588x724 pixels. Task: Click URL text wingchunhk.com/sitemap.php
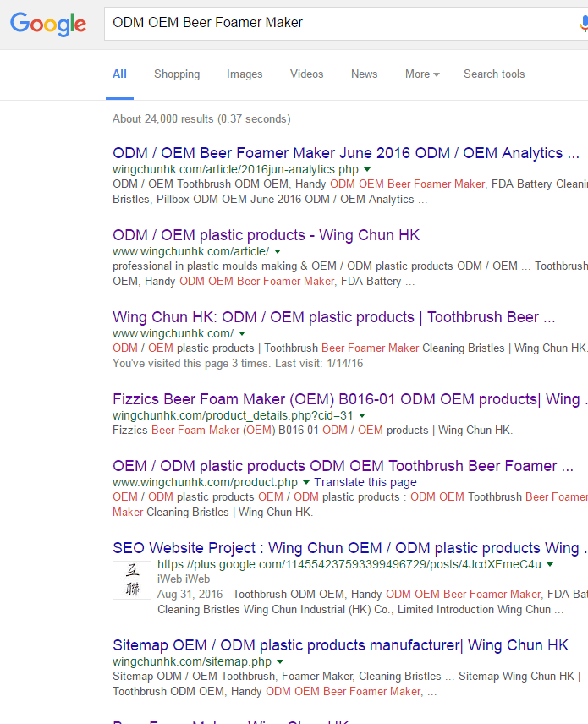click(192, 661)
